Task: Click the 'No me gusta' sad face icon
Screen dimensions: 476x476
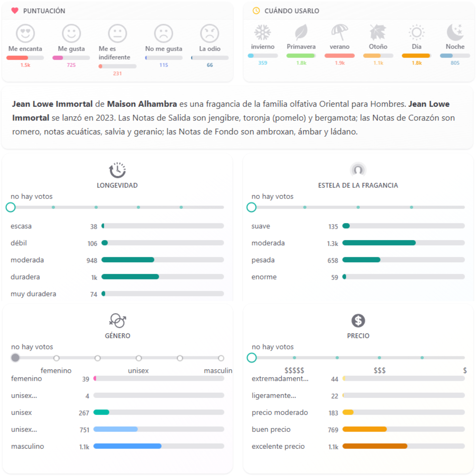Action: pyautogui.click(x=164, y=33)
